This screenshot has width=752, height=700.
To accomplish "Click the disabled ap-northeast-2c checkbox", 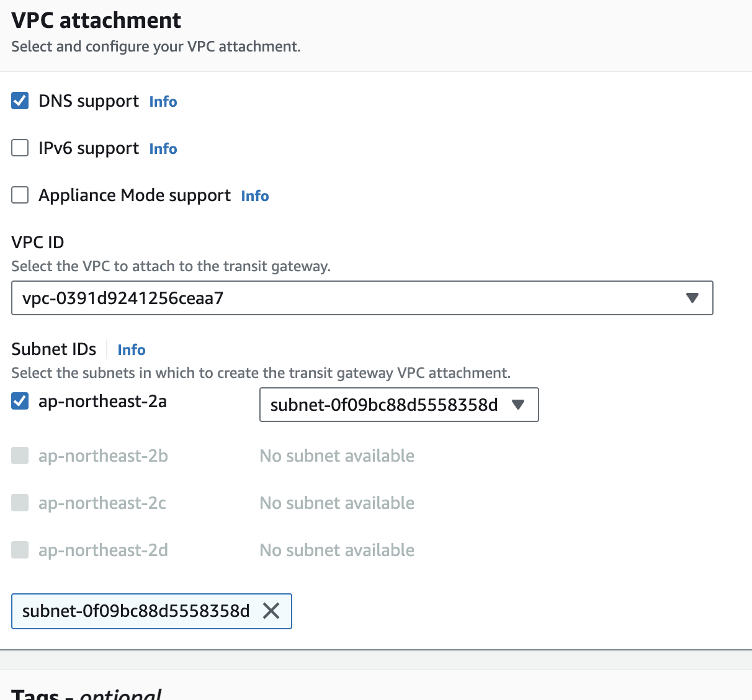I will [20, 503].
